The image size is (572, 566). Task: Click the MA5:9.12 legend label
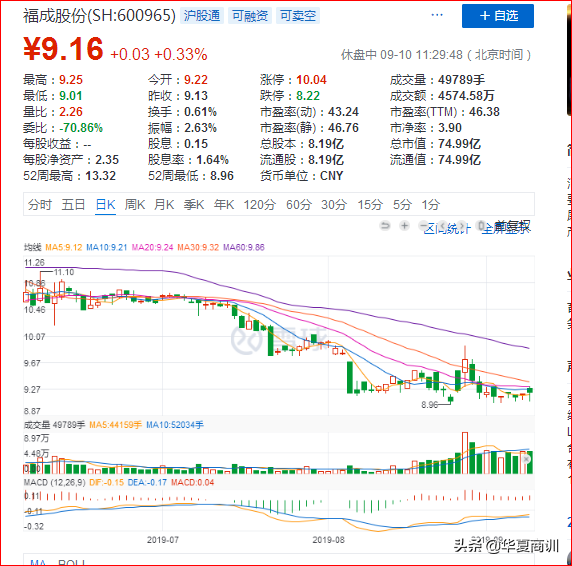pyautogui.click(x=64, y=247)
